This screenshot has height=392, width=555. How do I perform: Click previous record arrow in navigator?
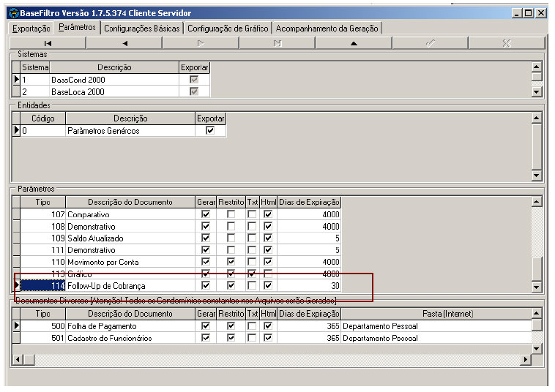click(124, 43)
